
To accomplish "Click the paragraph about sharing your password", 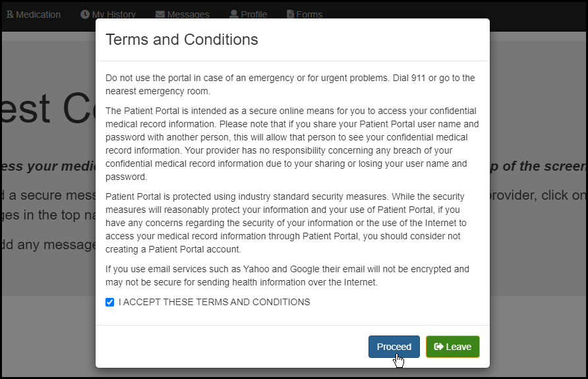I will pyautogui.click(x=292, y=144).
